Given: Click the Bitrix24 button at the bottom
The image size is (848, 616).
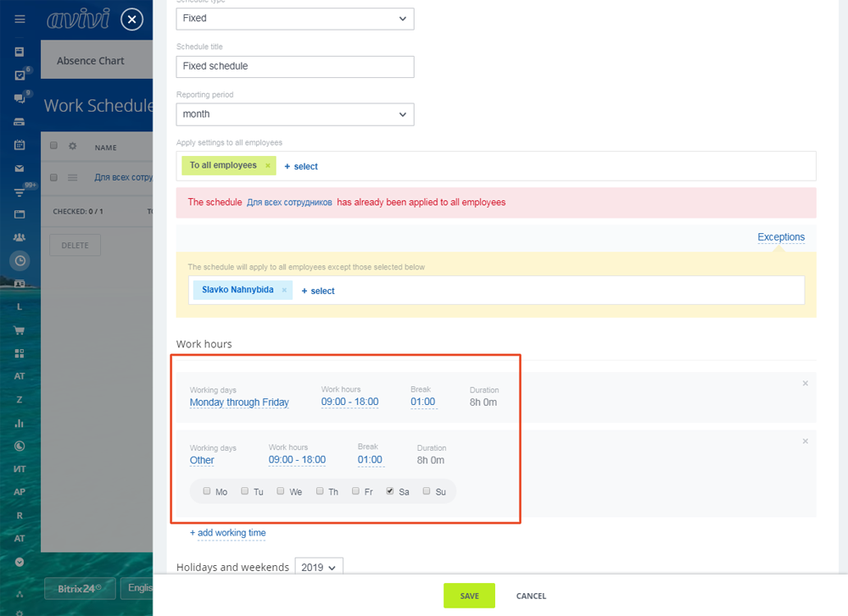Looking at the screenshot, I should (x=80, y=588).
